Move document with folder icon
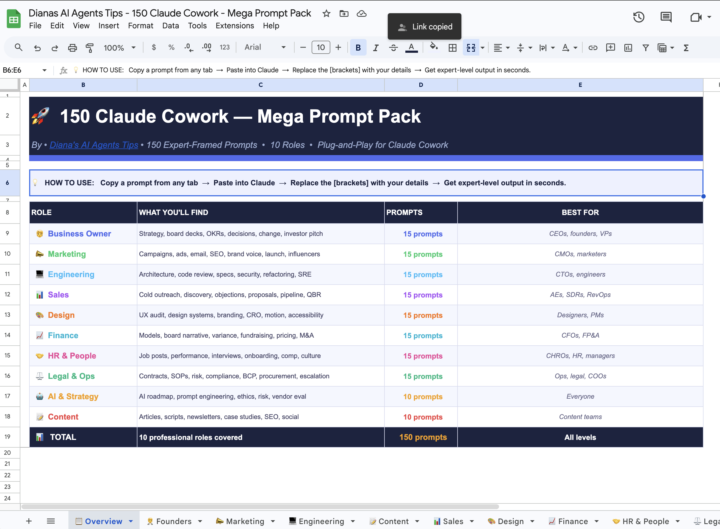The height and width of the screenshot is (529, 720). pos(344,13)
